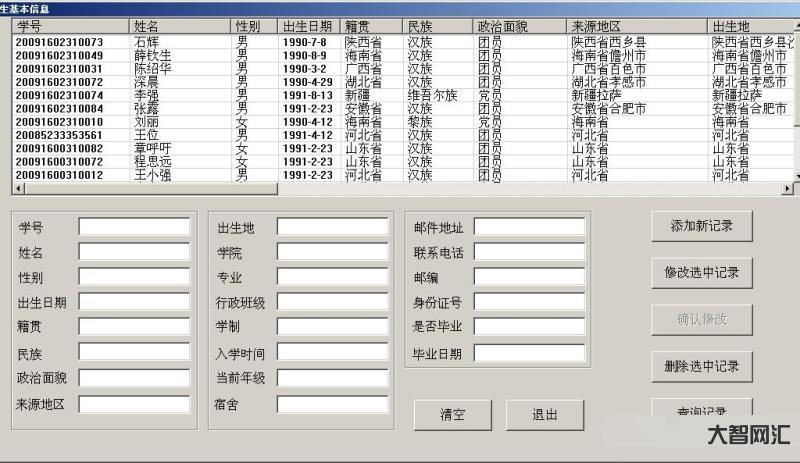Select the row for student 石辉
The width and height of the screenshot is (800, 463).
click(152, 43)
